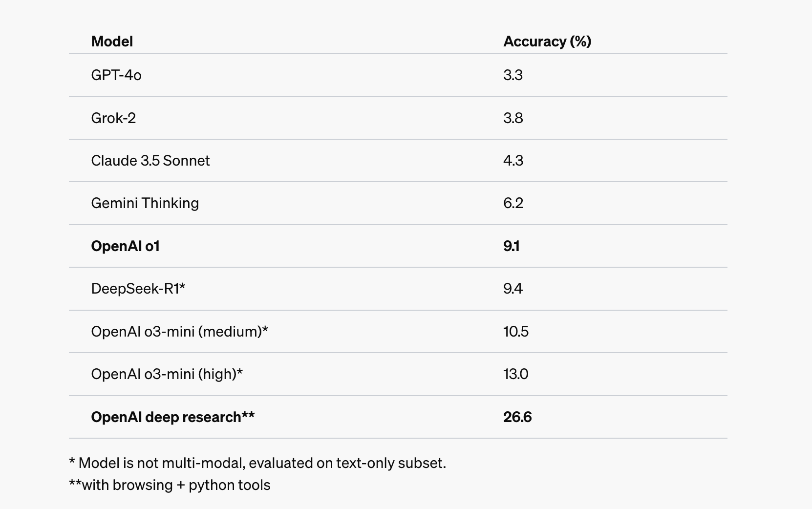Click the OpenAI deep research** label

[173, 417]
